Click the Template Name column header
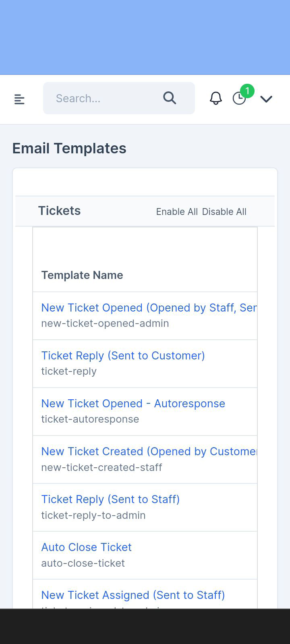Image resolution: width=290 pixels, height=644 pixels. click(82, 275)
